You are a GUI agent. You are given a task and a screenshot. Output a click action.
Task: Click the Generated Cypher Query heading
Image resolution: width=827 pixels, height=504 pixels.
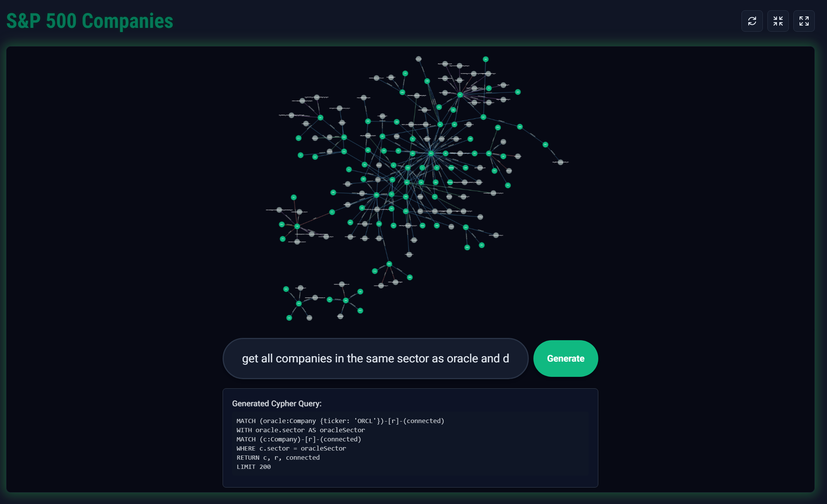click(276, 404)
